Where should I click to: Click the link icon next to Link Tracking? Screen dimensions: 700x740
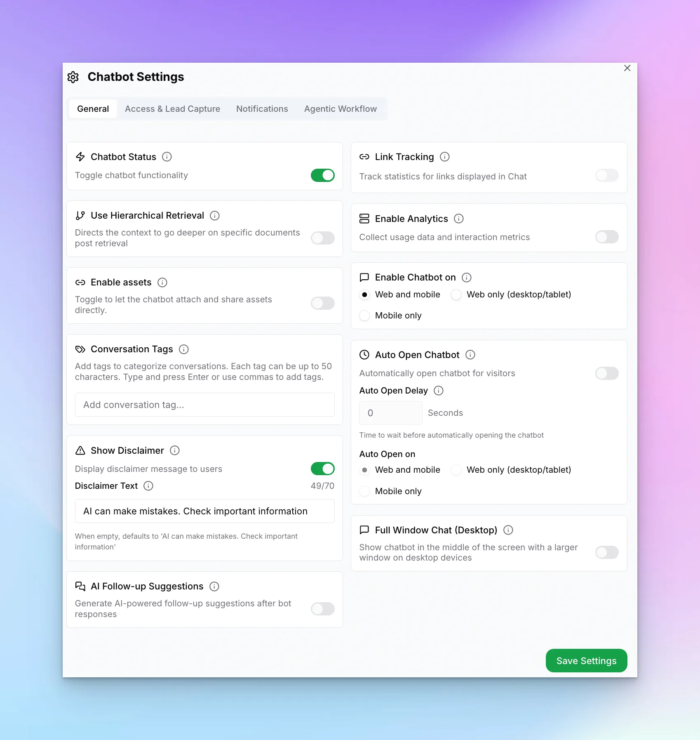tap(364, 157)
